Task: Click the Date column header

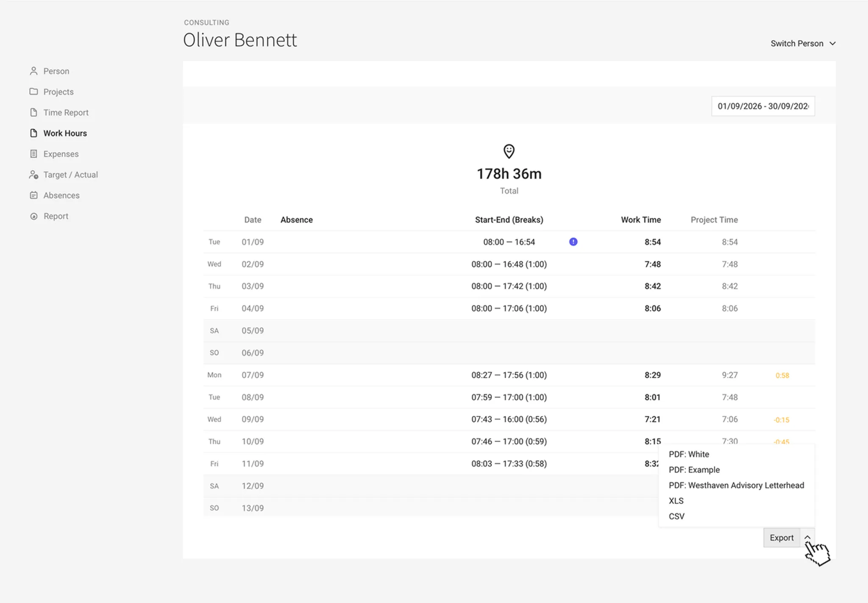Action: [253, 220]
